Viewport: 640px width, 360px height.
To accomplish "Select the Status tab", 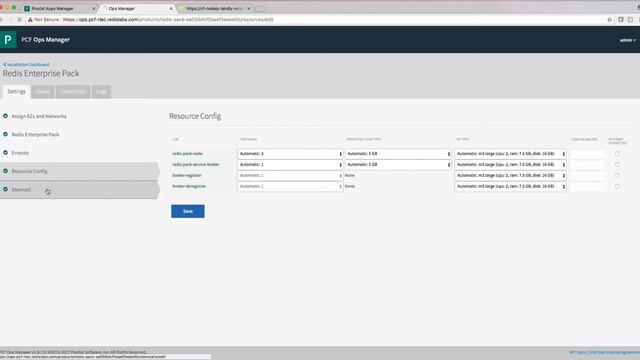I will pyautogui.click(x=43, y=91).
